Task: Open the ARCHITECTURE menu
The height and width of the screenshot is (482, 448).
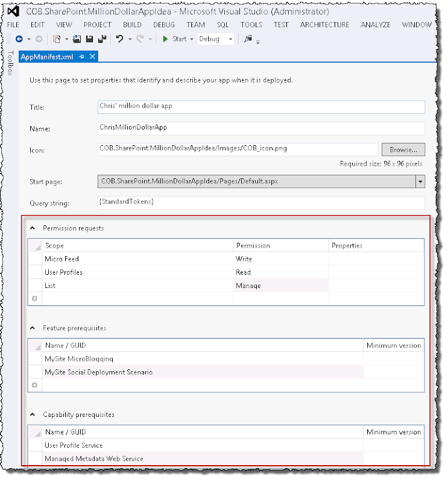Action: pos(324,25)
